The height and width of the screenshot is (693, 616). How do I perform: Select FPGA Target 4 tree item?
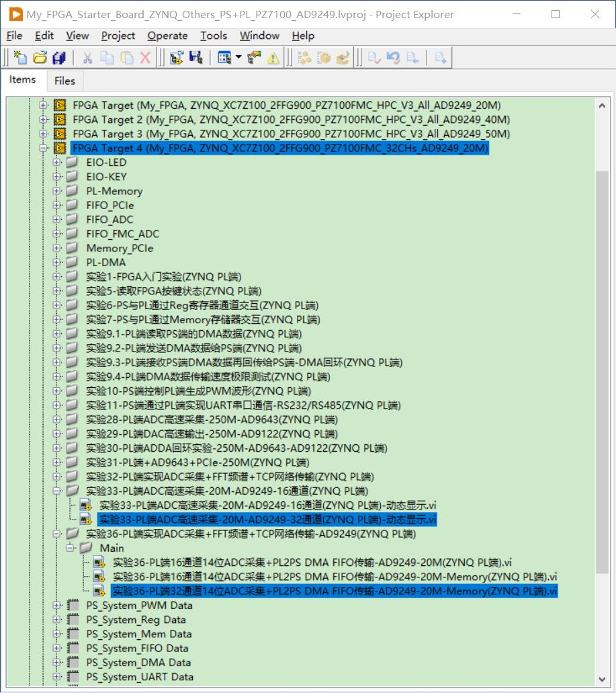click(279, 148)
